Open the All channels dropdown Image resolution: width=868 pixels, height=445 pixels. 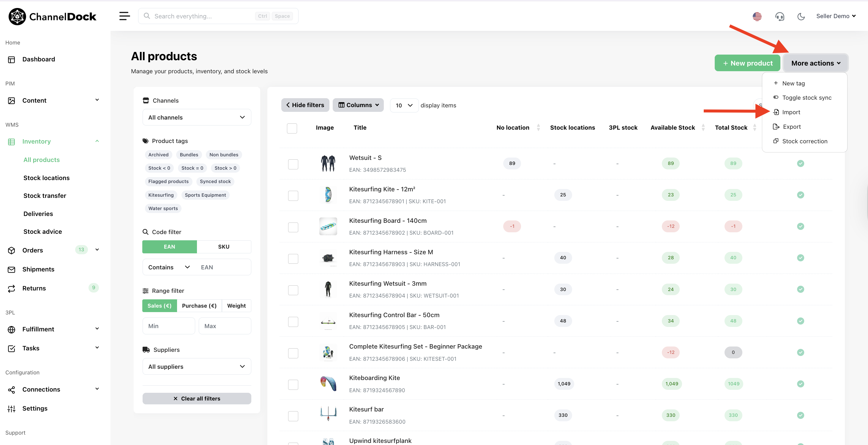[196, 117]
